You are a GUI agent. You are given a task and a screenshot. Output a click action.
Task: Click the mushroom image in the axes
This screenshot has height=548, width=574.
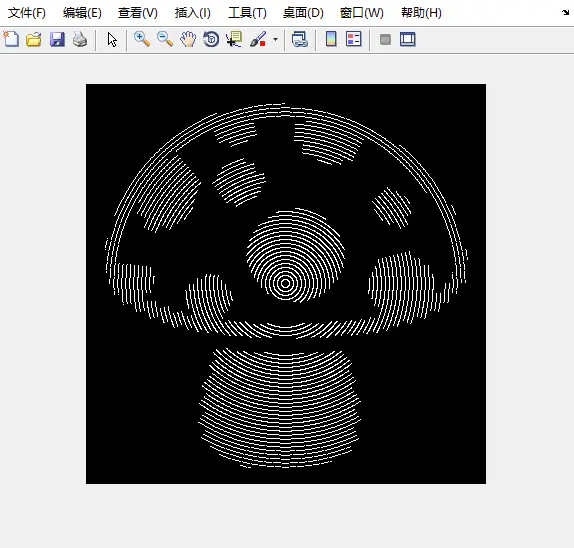[286, 284]
